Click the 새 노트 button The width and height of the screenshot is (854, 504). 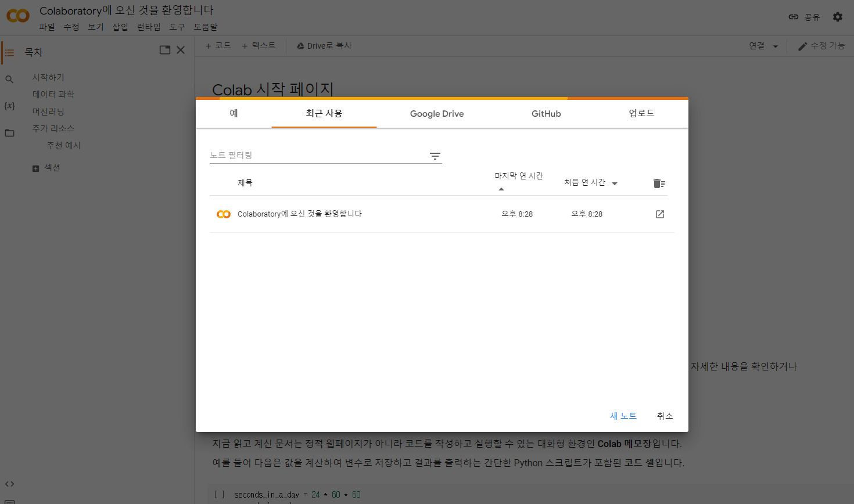coord(623,416)
